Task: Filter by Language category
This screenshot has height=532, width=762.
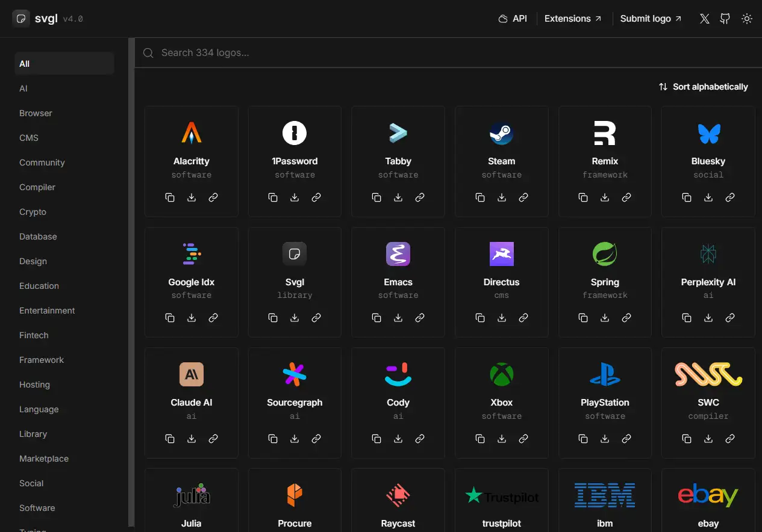Action: (x=64, y=409)
